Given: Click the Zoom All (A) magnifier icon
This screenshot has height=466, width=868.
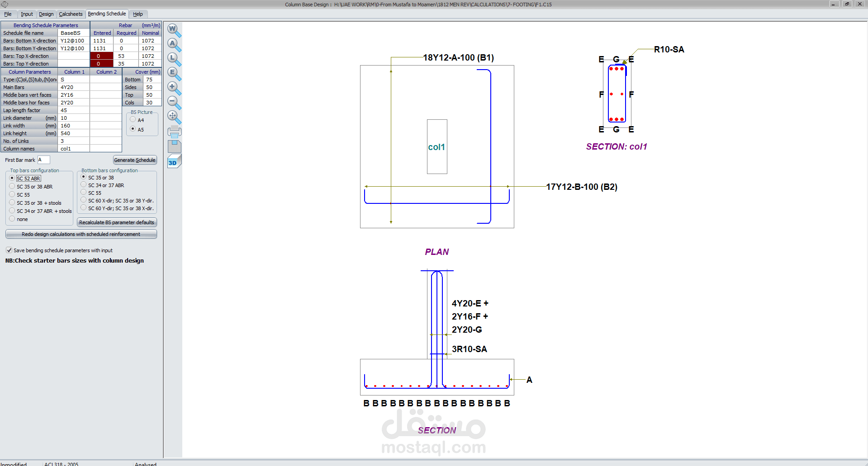Looking at the screenshot, I should click(x=174, y=45).
